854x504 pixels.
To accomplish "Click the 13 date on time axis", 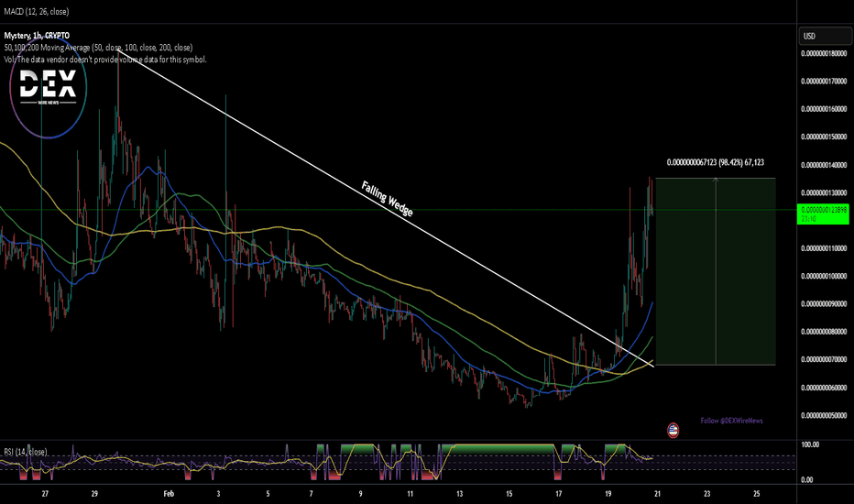I will click(460, 494).
